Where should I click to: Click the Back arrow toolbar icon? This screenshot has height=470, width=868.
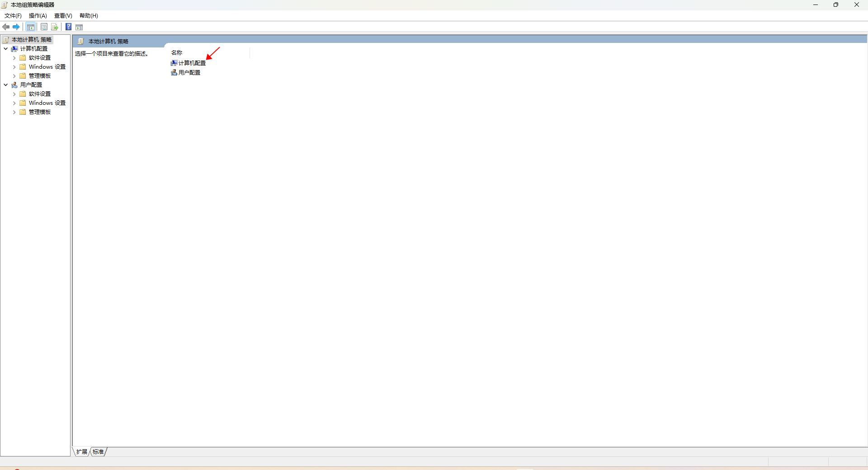(x=6, y=27)
